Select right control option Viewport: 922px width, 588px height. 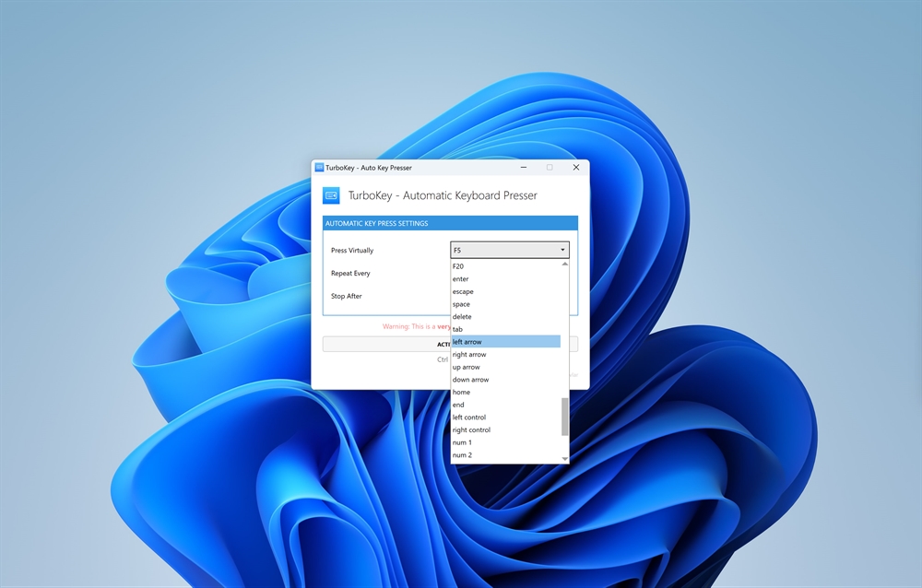tap(505, 429)
